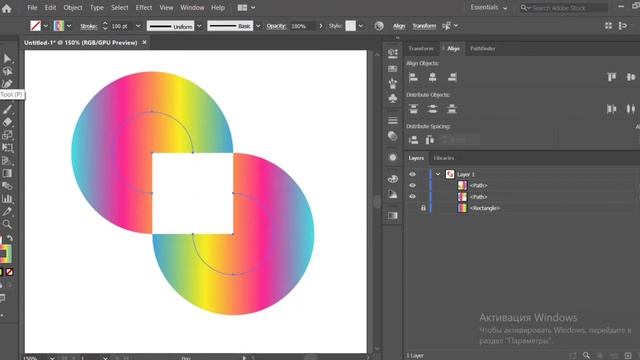Close the Untitled-1 document tab
The image size is (640, 360).
(x=144, y=42)
